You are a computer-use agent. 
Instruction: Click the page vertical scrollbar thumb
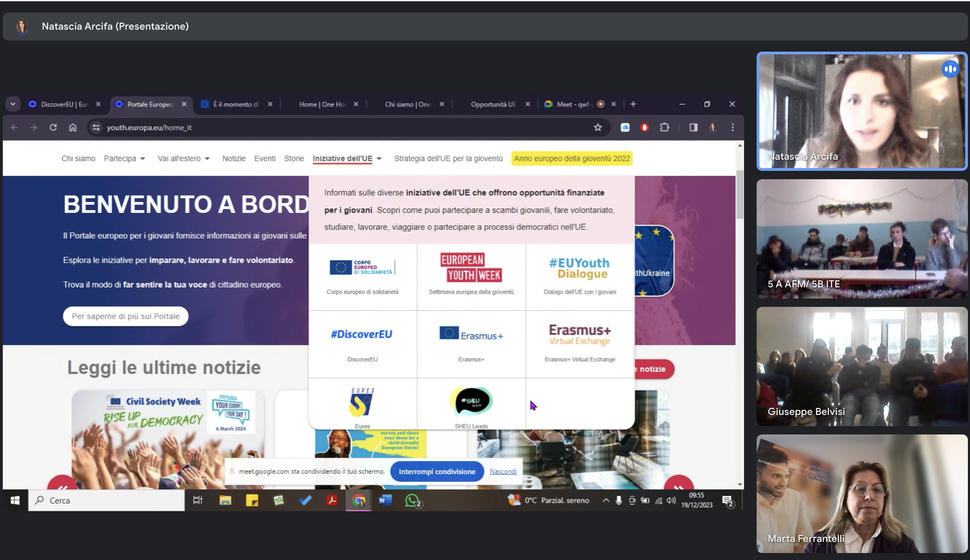(740, 195)
